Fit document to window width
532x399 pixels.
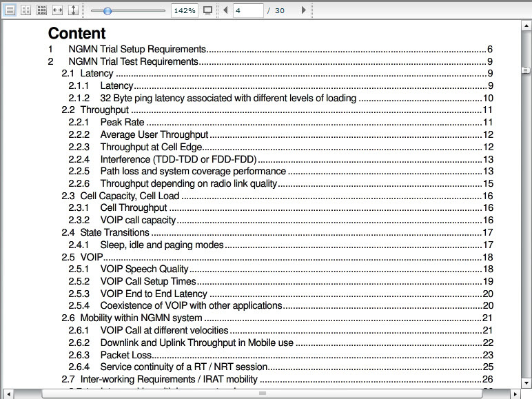pos(57,10)
